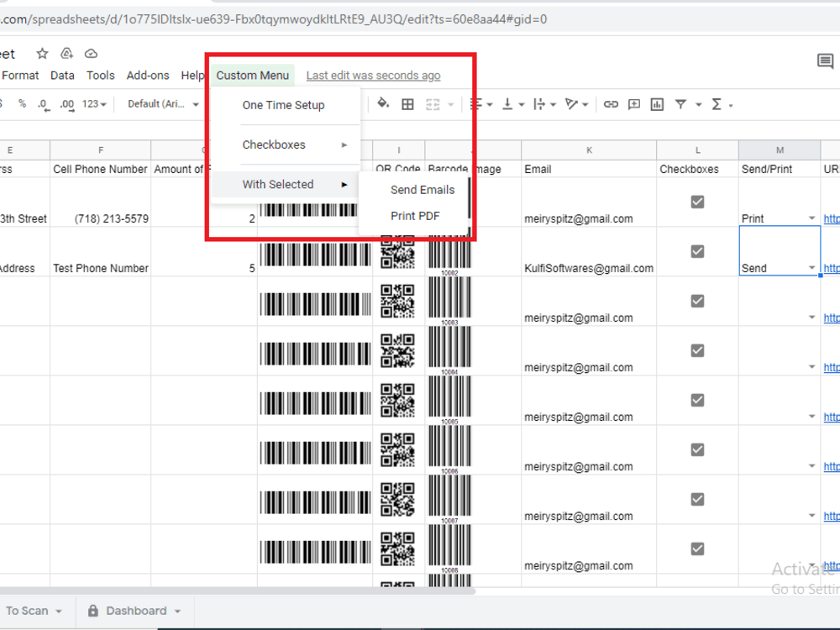Select the QR code in barcode 10003 row
Image resolution: width=840 pixels, height=630 pixels.
[397, 301]
